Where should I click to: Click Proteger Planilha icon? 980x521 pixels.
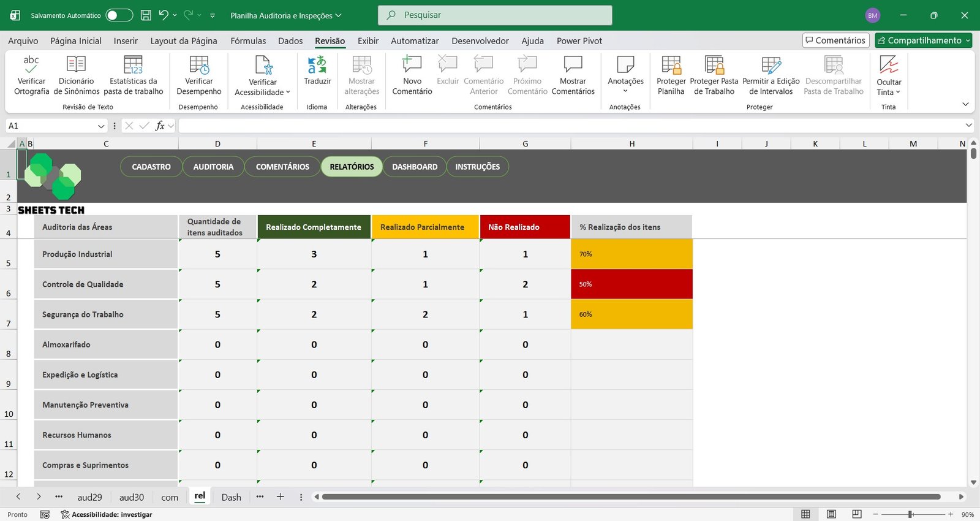[671, 64]
